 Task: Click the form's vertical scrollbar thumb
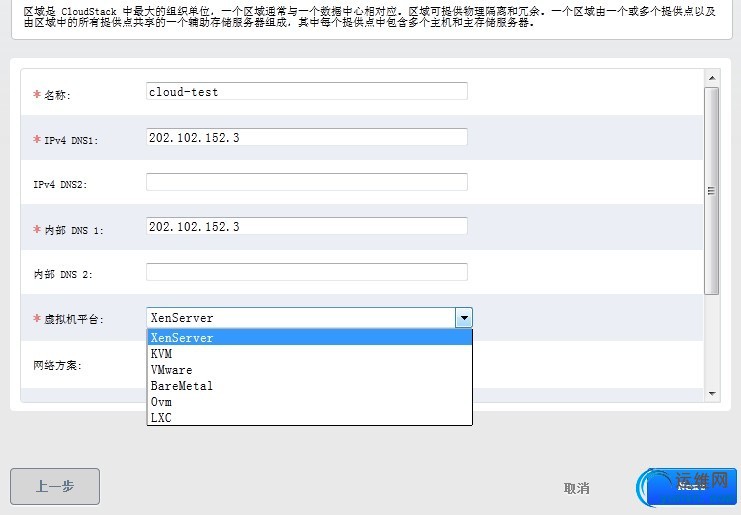coord(711,191)
